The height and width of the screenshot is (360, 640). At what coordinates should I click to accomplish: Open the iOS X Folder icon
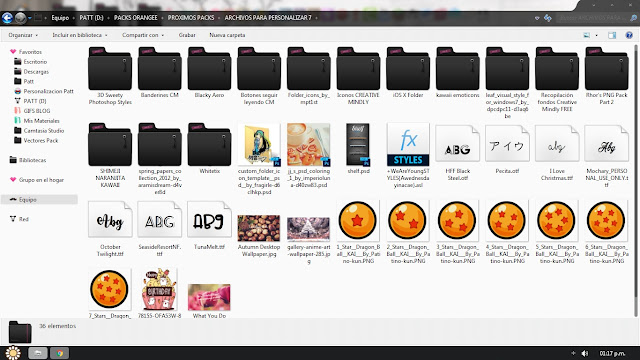408,68
